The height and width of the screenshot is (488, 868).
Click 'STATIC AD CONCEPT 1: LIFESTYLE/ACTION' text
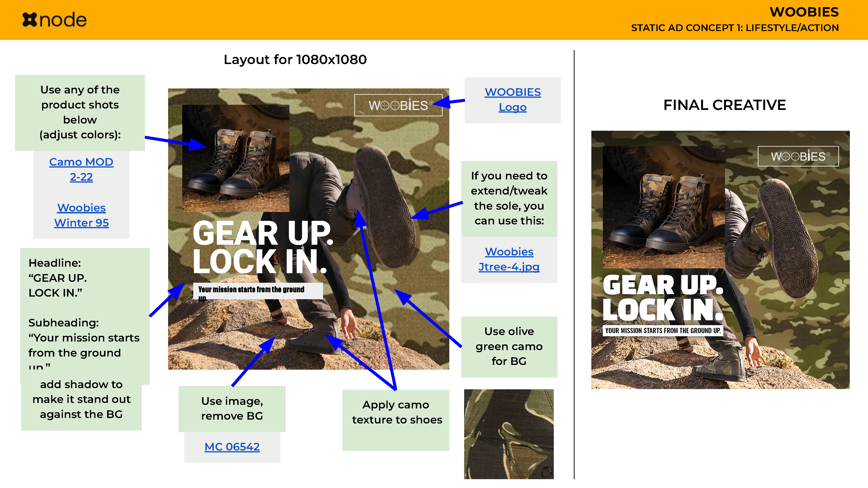[x=735, y=28]
